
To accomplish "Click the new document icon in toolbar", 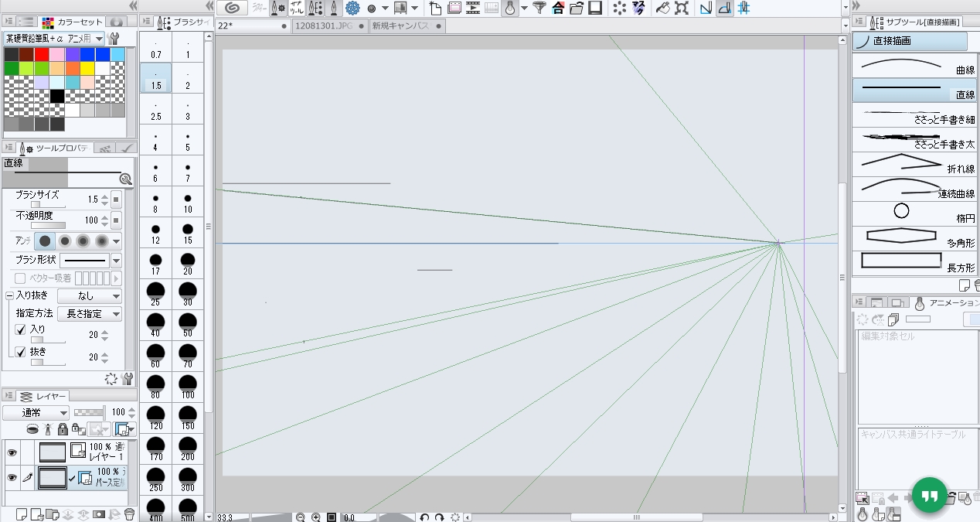I will coord(435,9).
